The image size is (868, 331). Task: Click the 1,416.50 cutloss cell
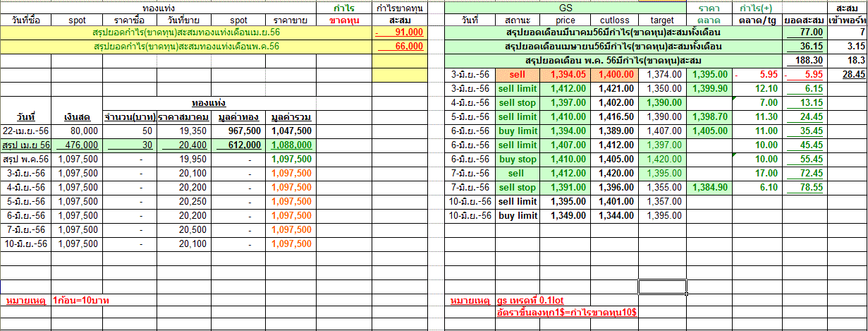click(614, 117)
